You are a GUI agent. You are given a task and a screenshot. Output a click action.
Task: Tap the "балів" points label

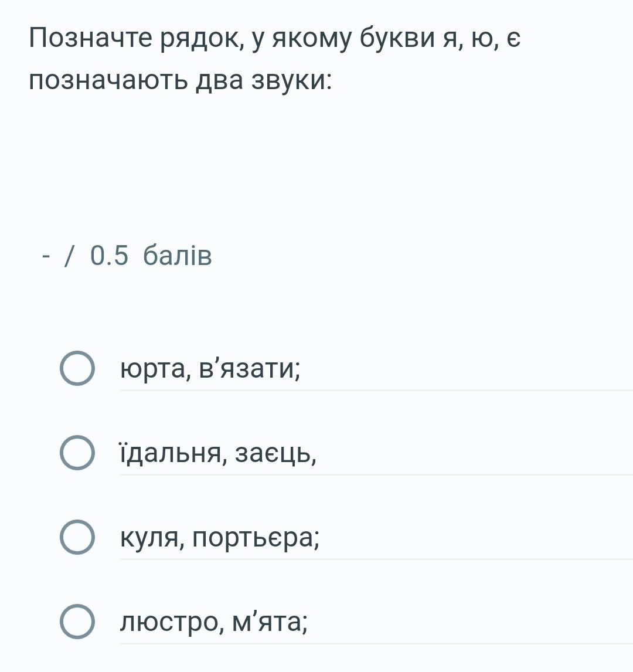(177, 256)
